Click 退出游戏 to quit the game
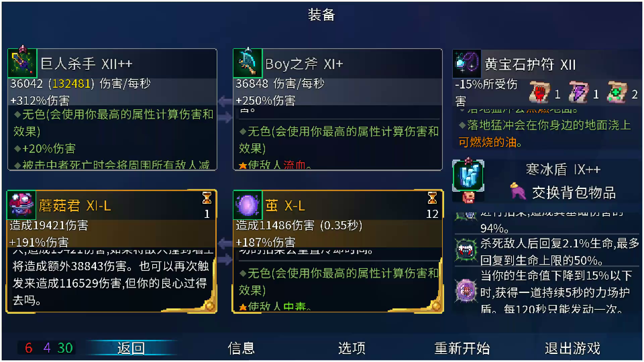The height and width of the screenshot is (362, 644). click(x=573, y=348)
